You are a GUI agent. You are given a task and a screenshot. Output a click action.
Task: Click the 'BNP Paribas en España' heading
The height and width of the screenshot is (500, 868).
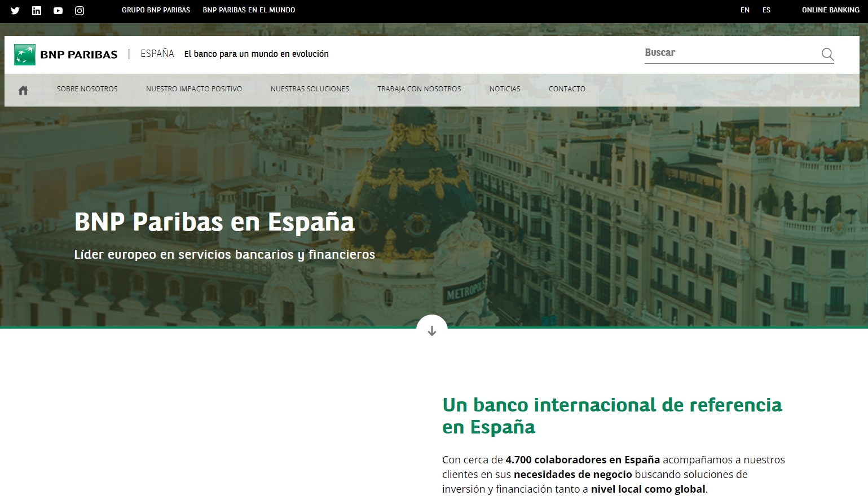(214, 222)
